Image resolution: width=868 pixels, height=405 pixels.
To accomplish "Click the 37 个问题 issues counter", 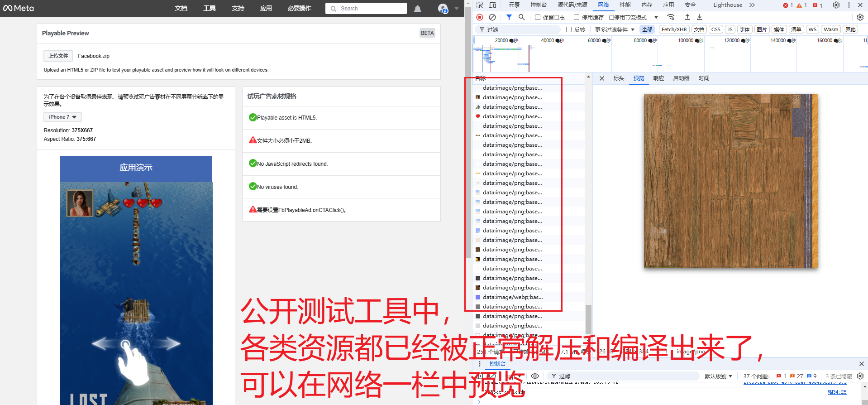I will pos(757,376).
